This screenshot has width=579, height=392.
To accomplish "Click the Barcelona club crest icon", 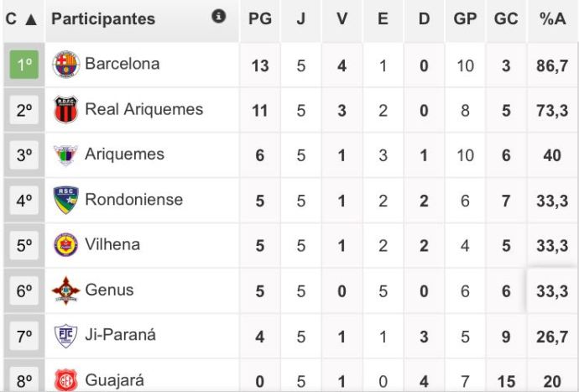I will click(65, 65).
